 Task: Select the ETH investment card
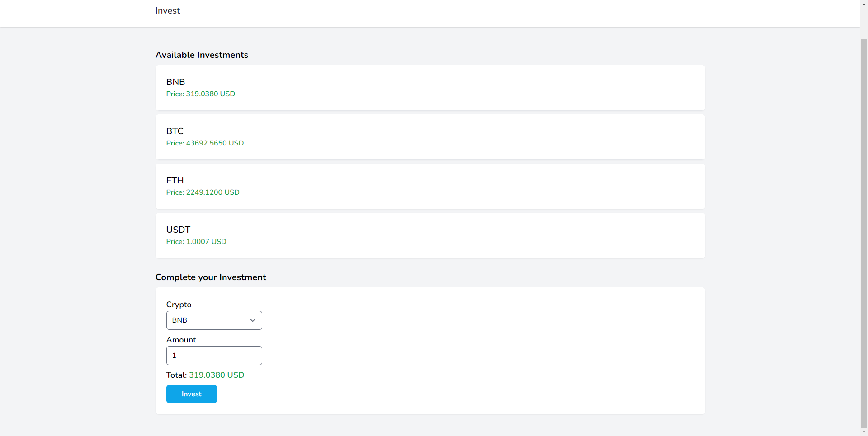pos(430,186)
